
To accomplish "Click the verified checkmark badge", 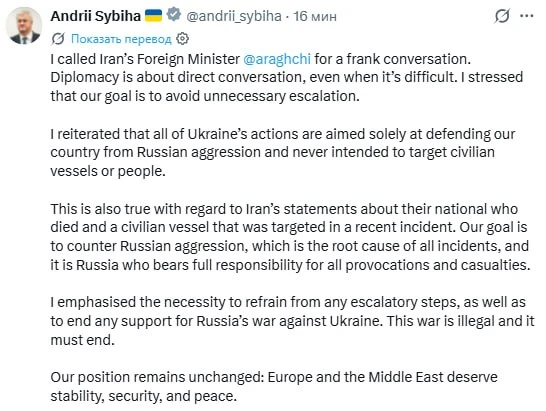I will (174, 15).
